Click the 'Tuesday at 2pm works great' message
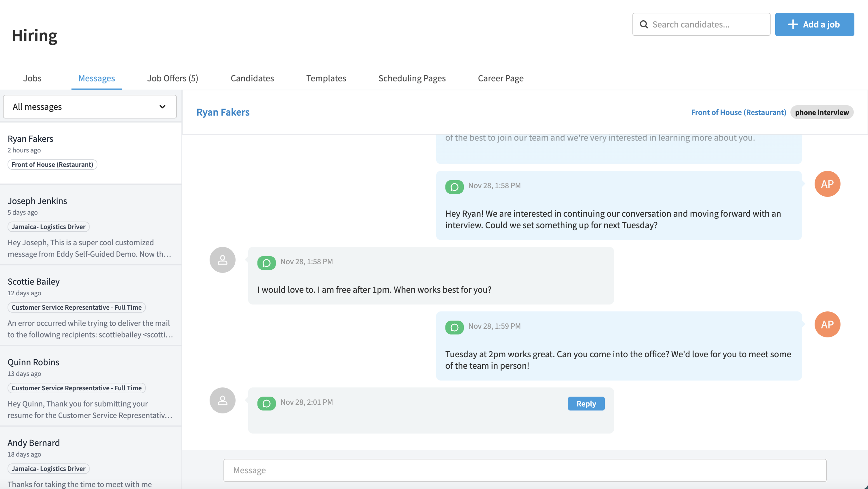868x489 pixels. click(618, 360)
